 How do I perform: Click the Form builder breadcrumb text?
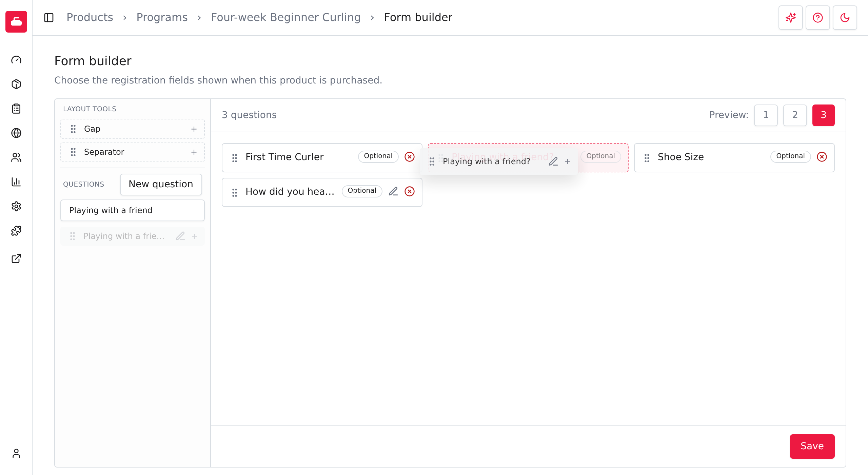[x=418, y=17]
